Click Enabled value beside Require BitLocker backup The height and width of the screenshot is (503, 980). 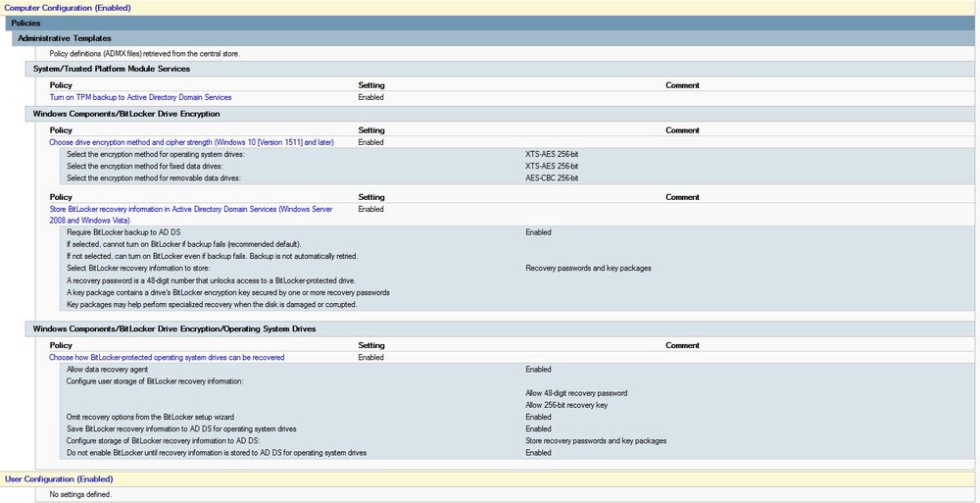(x=538, y=232)
